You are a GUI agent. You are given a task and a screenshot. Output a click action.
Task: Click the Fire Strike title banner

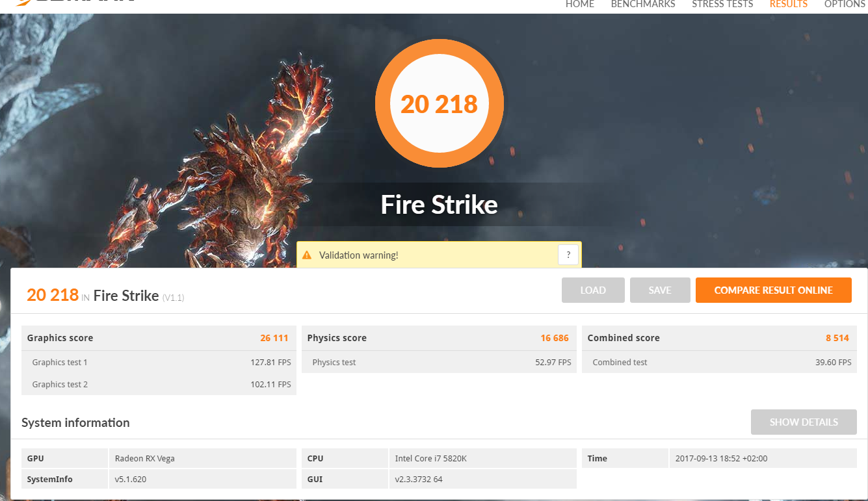pyautogui.click(x=440, y=205)
